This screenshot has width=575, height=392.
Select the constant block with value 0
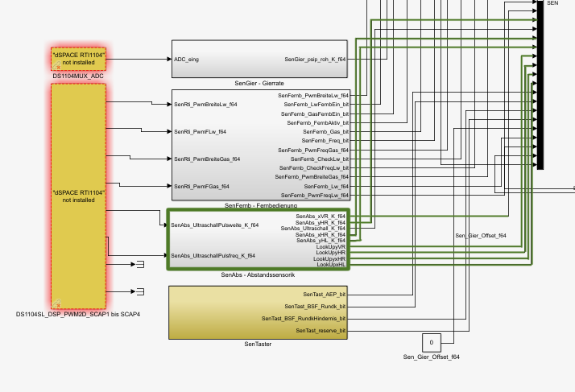tap(431, 342)
